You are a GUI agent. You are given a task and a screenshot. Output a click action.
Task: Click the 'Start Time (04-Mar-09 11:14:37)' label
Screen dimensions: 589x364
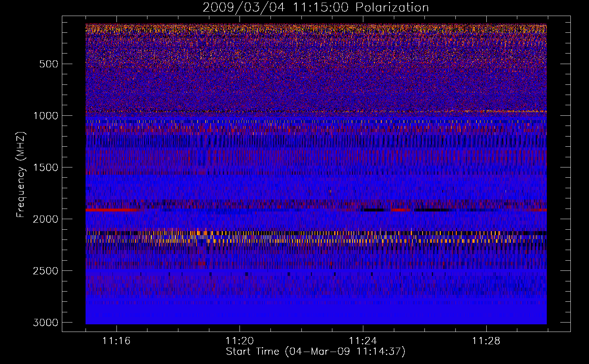(x=316, y=352)
